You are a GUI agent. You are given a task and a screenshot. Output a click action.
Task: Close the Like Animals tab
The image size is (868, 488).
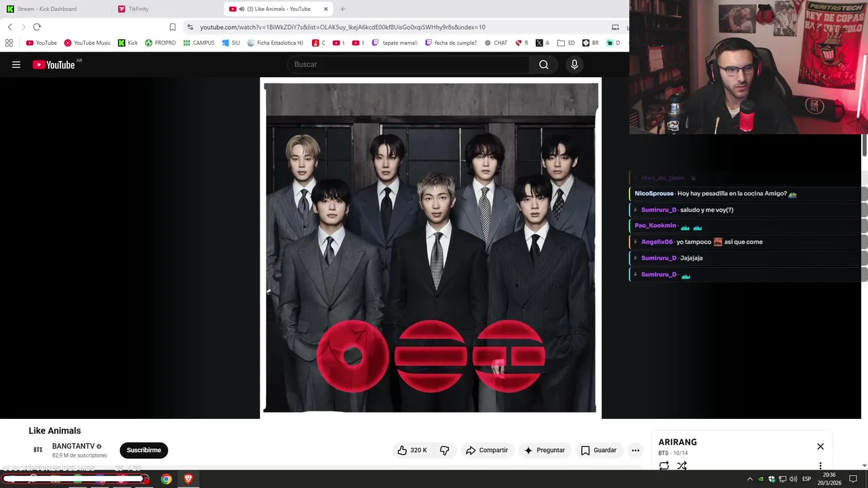(325, 9)
